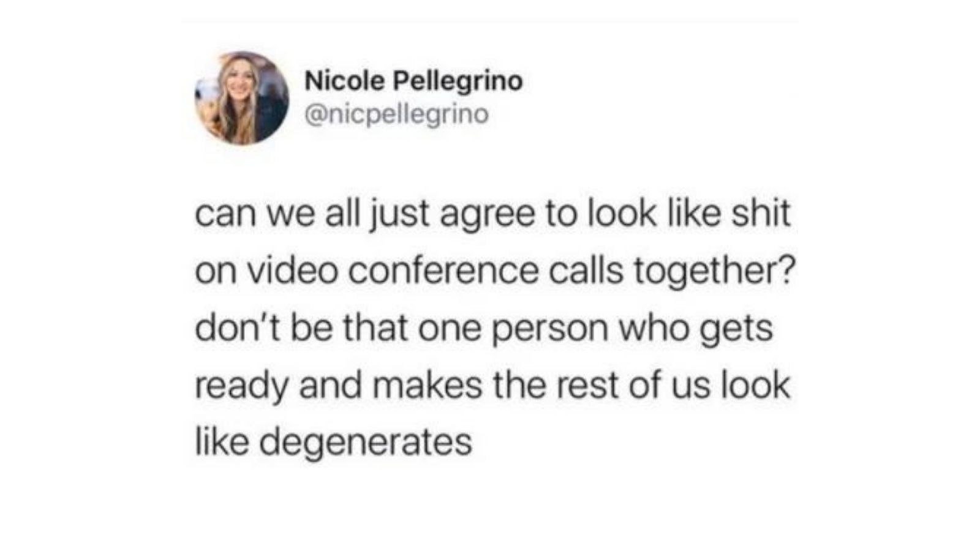Screen dimensions: 980x551
Task: Click the word "calls" in the second line
Action: [586, 270]
